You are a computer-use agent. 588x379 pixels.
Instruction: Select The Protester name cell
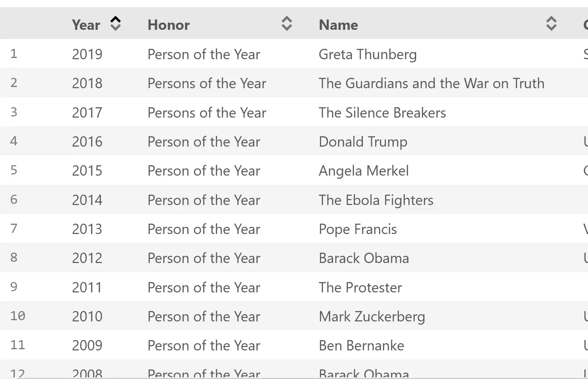(360, 288)
